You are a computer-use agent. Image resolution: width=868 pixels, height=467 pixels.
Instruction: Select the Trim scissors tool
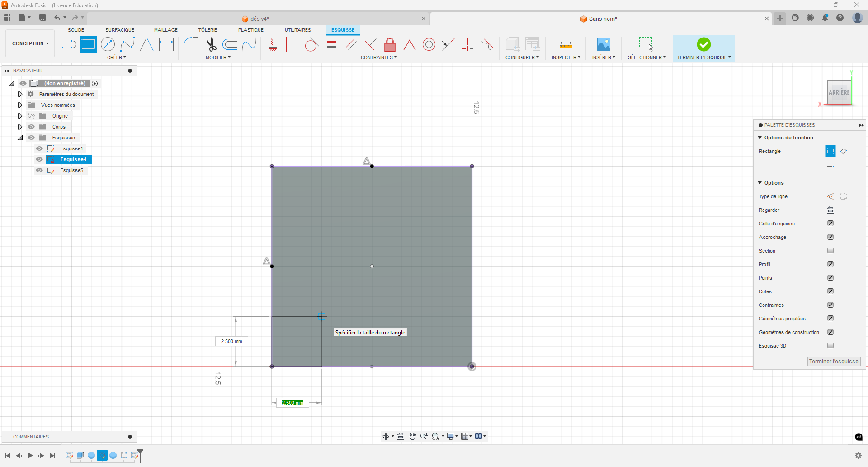tap(210, 44)
